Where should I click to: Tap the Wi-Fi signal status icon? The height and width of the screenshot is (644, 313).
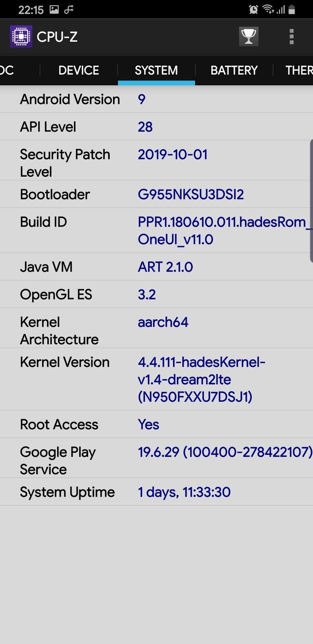click(x=268, y=9)
